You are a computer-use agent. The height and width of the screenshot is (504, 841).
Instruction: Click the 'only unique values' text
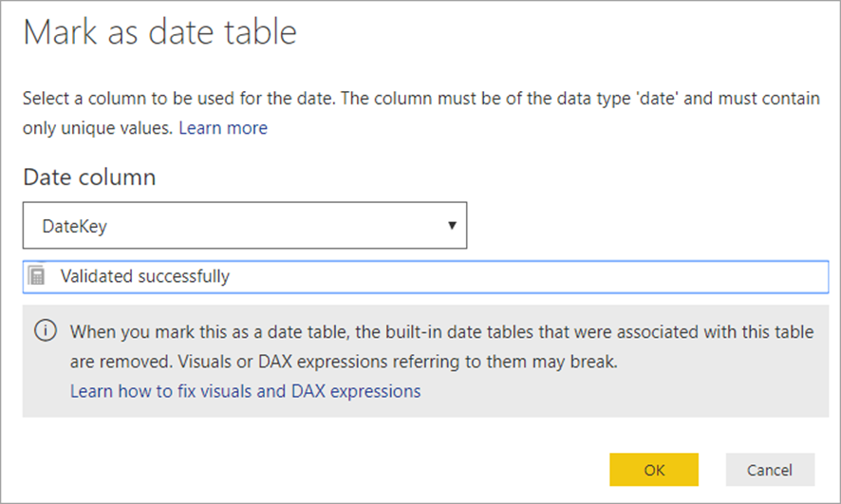pyautogui.click(x=98, y=128)
